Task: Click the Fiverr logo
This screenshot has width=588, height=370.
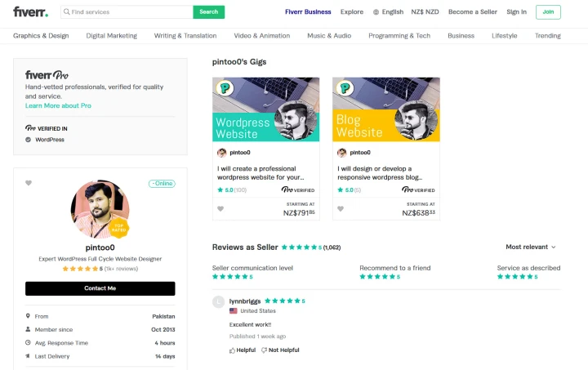Action: click(x=31, y=12)
